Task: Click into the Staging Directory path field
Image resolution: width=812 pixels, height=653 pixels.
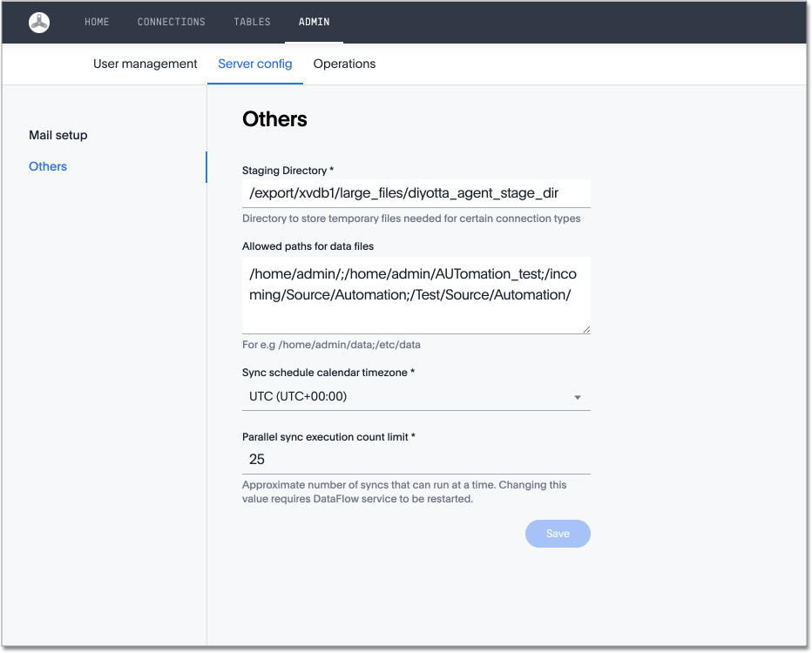Action: [x=416, y=193]
